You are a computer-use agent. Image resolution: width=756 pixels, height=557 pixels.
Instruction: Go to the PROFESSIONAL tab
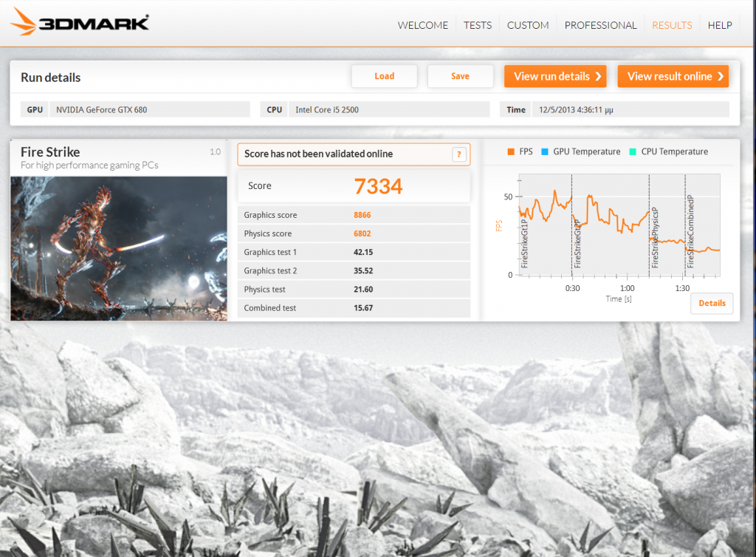pos(600,25)
